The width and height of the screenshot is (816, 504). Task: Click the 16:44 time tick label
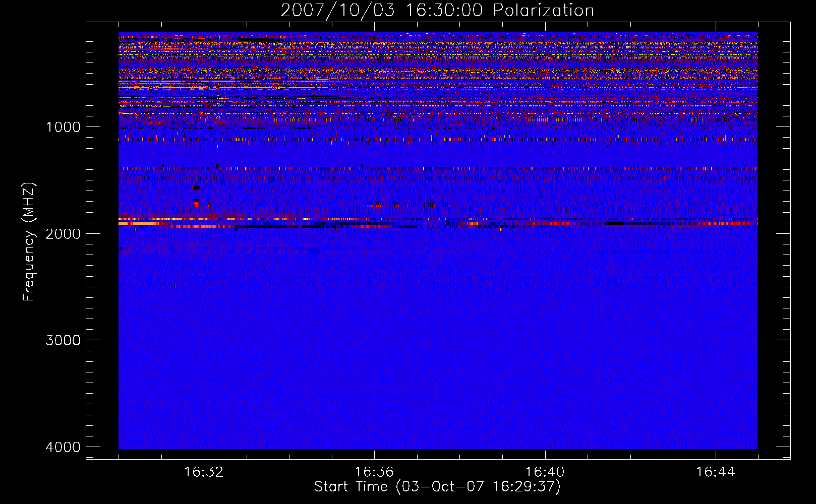click(715, 472)
